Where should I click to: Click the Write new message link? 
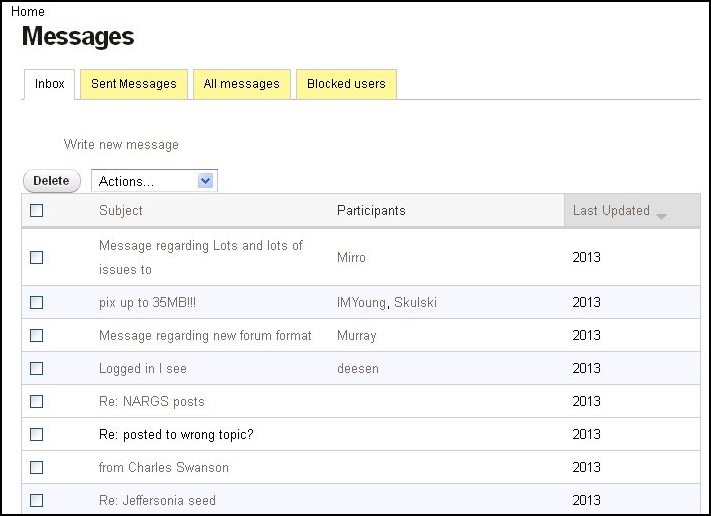tap(121, 145)
